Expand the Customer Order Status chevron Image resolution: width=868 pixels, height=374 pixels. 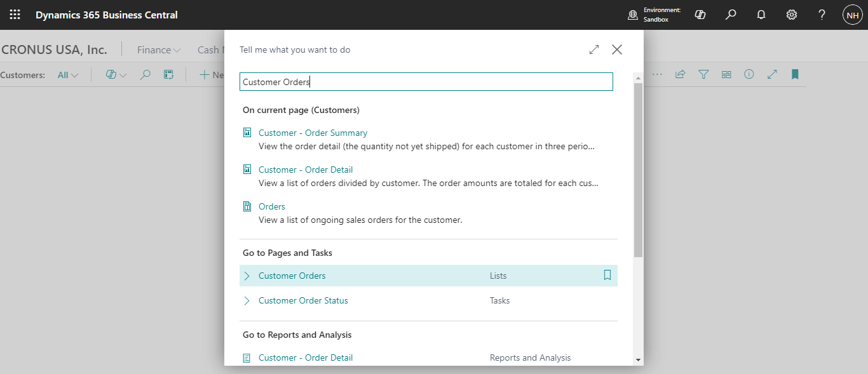pyautogui.click(x=247, y=300)
